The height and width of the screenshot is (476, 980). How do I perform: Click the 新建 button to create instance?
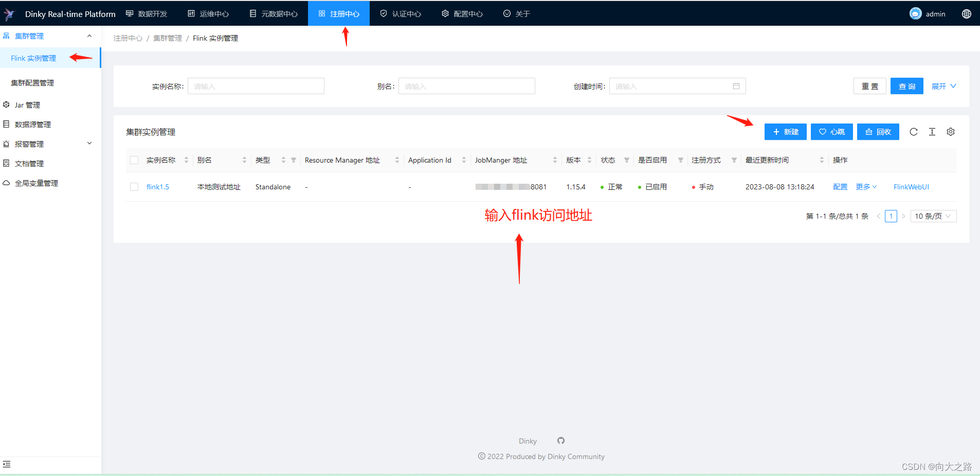pos(785,132)
